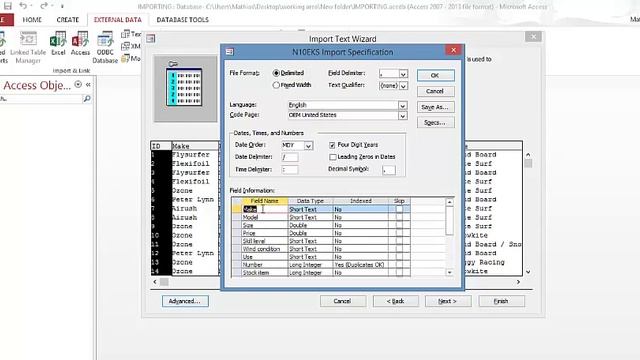The width and height of the screenshot is (640, 360).
Task: Click the Decimal Symbol input field
Action: pos(389,170)
